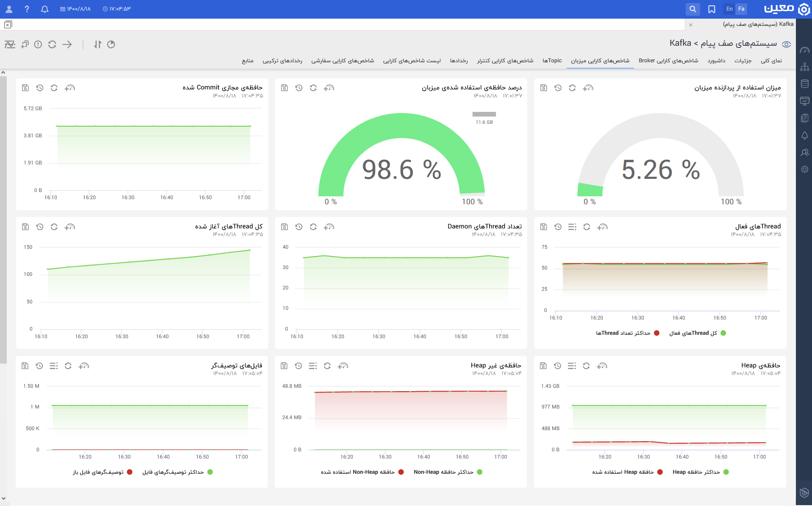Click the alert exclamation toolbar icon
Screen dimensions: 812x506
[x=38, y=44]
